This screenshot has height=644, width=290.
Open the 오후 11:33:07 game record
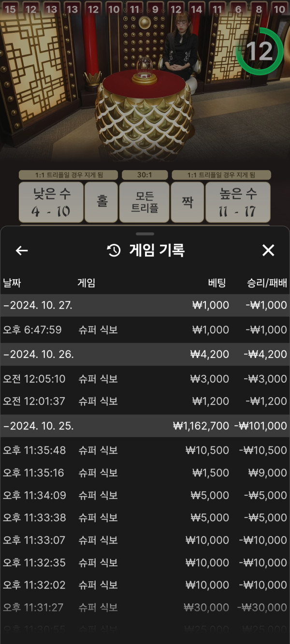click(x=145, y=540)
